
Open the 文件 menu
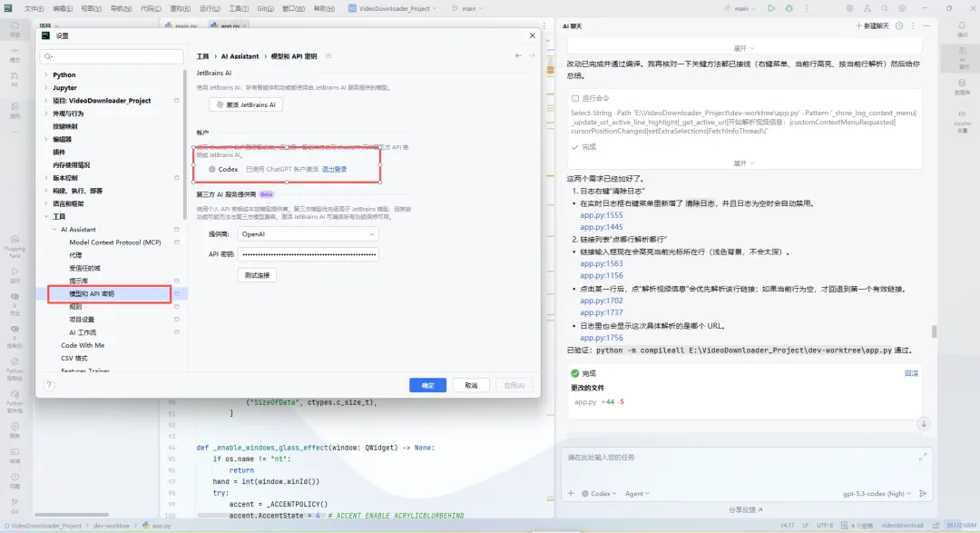coord(34,9)
